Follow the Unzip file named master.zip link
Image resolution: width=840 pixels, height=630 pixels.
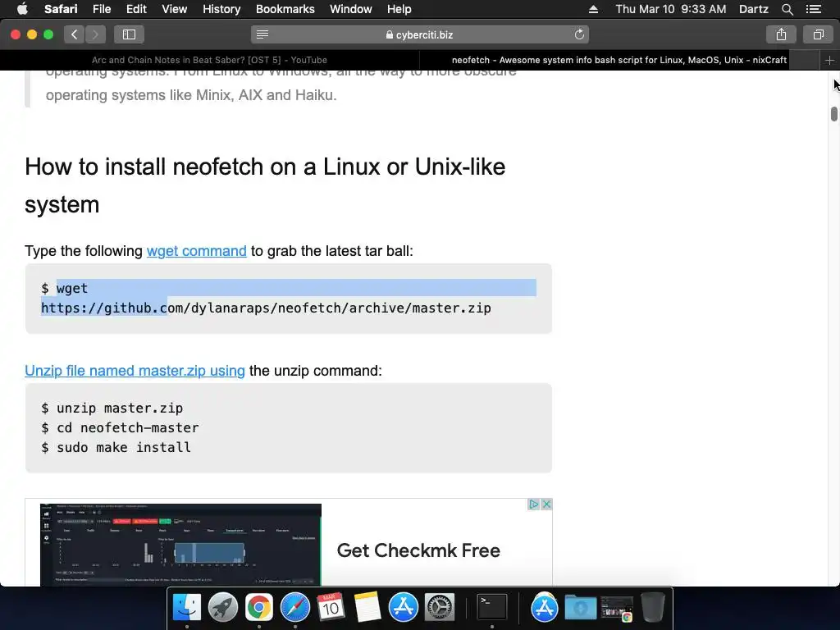tap(135, 371)
